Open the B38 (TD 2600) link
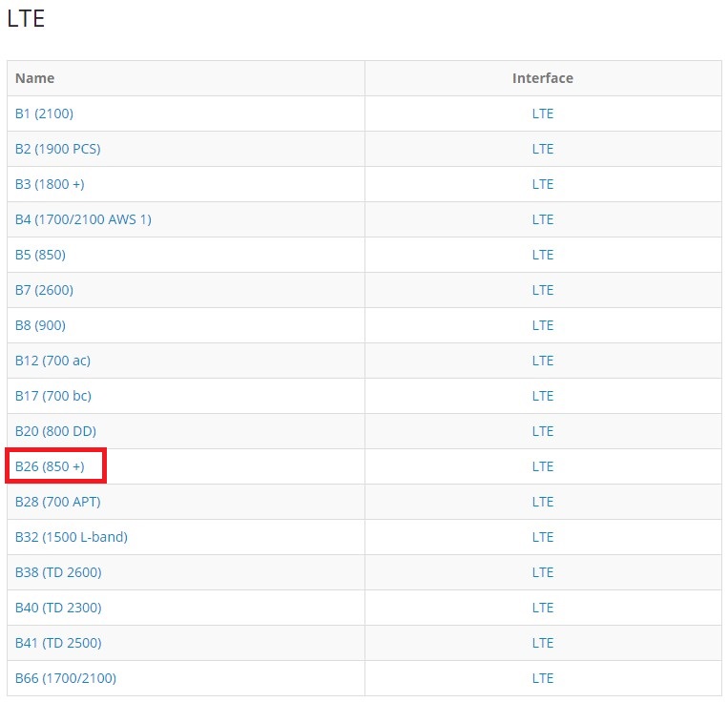Image resolution: width=728 pixels, height=702 pixels. (x=58, y=572)
